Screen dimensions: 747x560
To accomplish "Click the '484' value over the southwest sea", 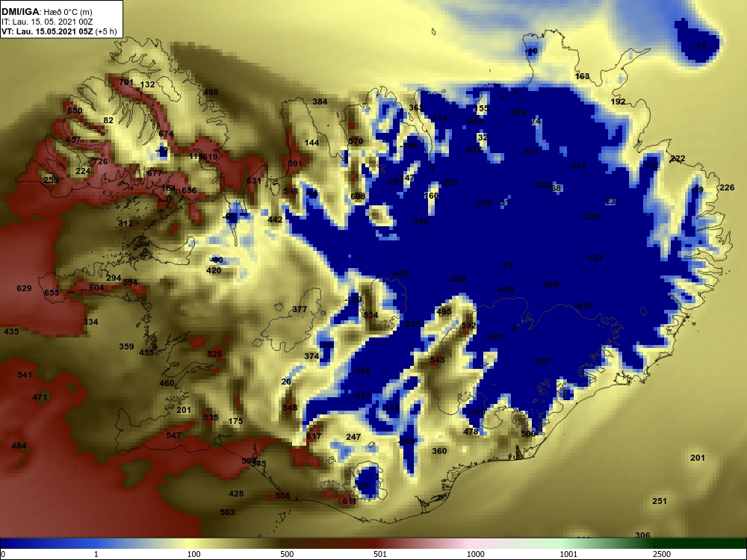I will (x=19, y=447).
